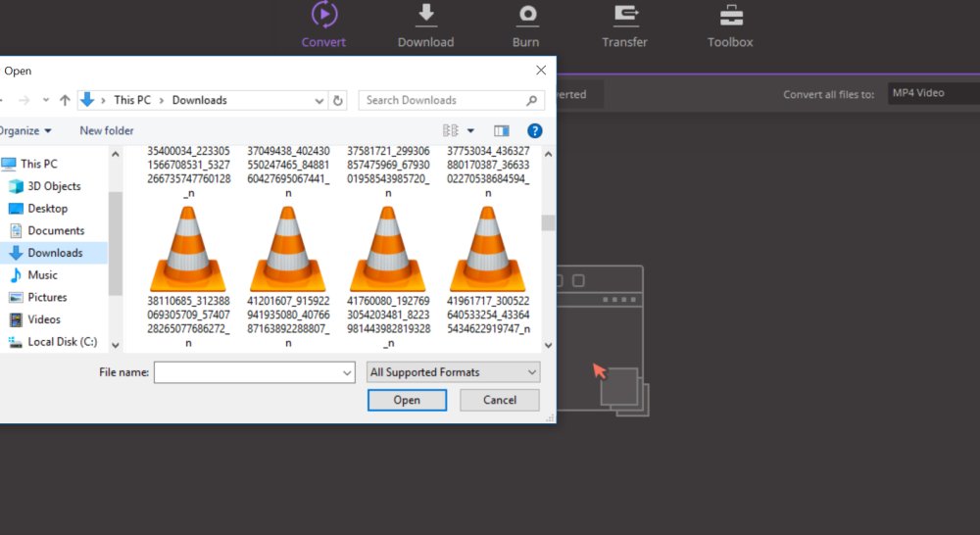The height and width of the screenshot is (535, 980).
Task: Select Videos in the navigation tree
Action: coord(44,319)
